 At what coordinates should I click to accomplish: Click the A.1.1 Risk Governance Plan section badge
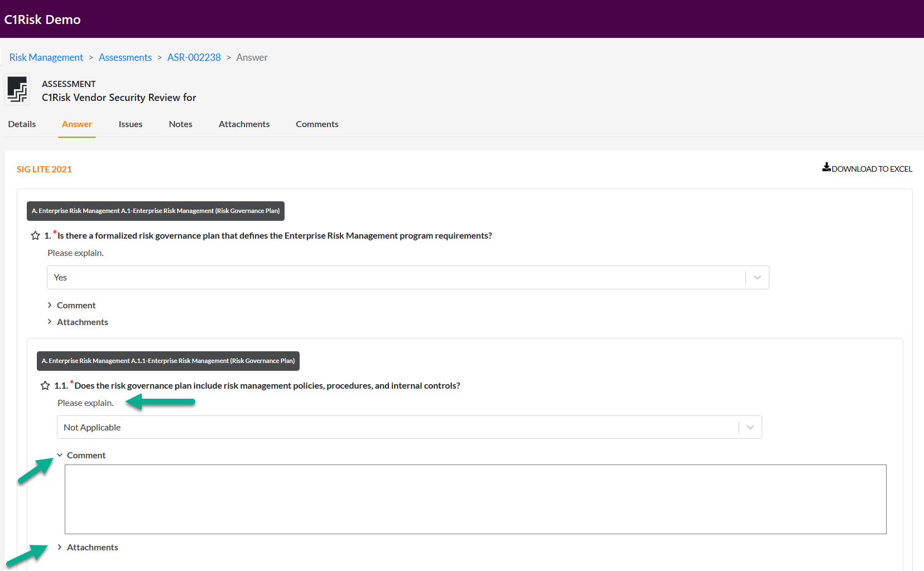click(169, 361)
